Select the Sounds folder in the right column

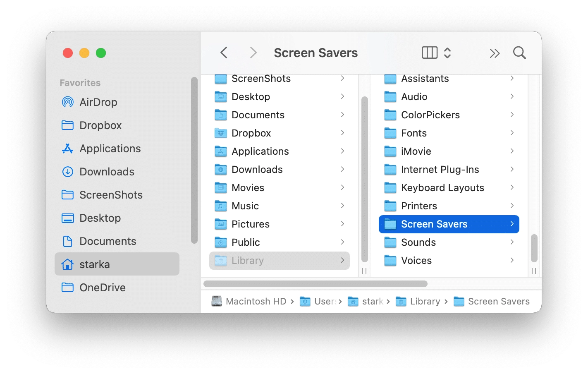pyautogui.click(x=418, y=242)
